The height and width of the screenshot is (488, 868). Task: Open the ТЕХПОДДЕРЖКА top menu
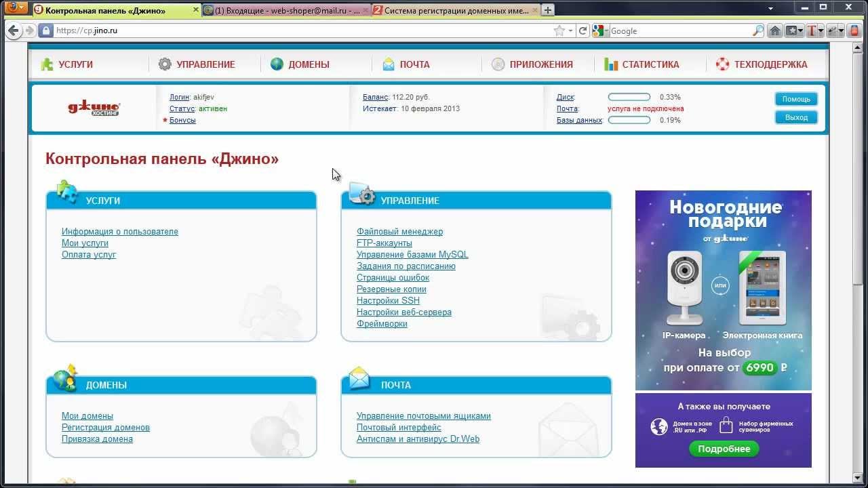tap(770, 64)
